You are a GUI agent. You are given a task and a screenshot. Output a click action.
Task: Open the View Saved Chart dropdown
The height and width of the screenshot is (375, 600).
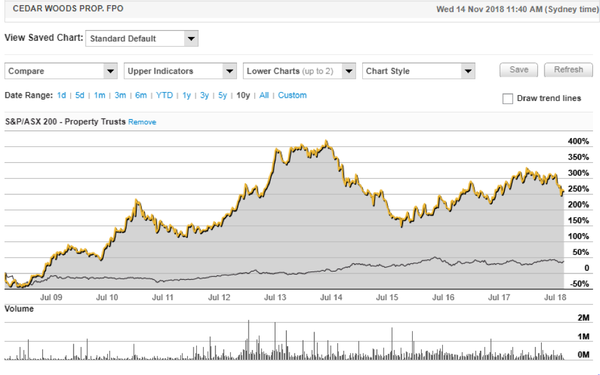point(142,39)
